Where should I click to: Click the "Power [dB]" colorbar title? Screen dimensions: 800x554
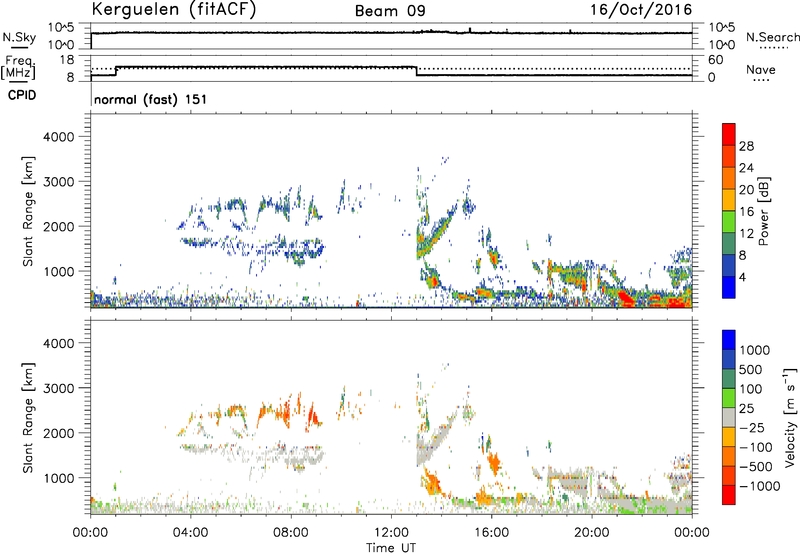(763, 211)
